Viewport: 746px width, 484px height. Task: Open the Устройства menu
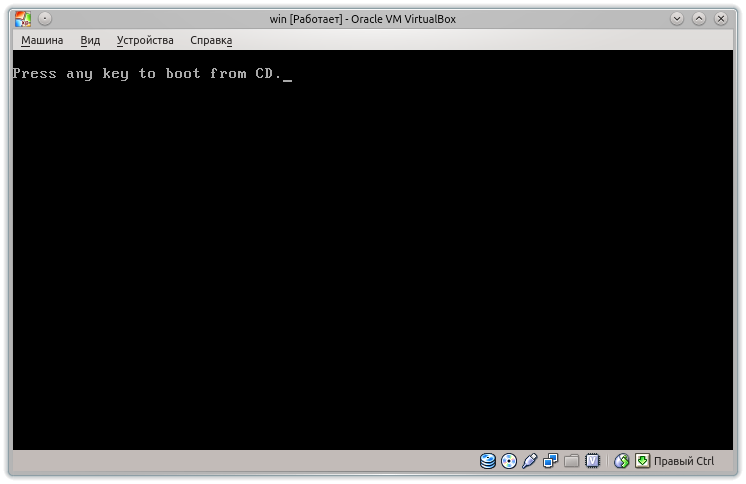[145, 40]
